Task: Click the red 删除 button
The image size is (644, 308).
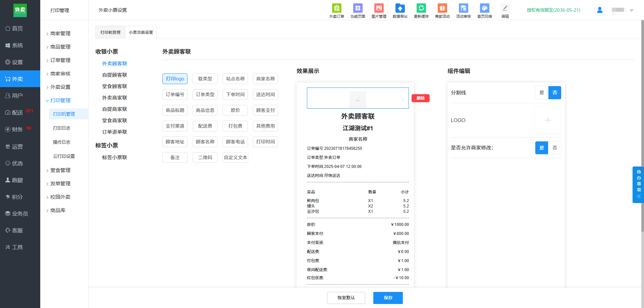Action: 421,98
